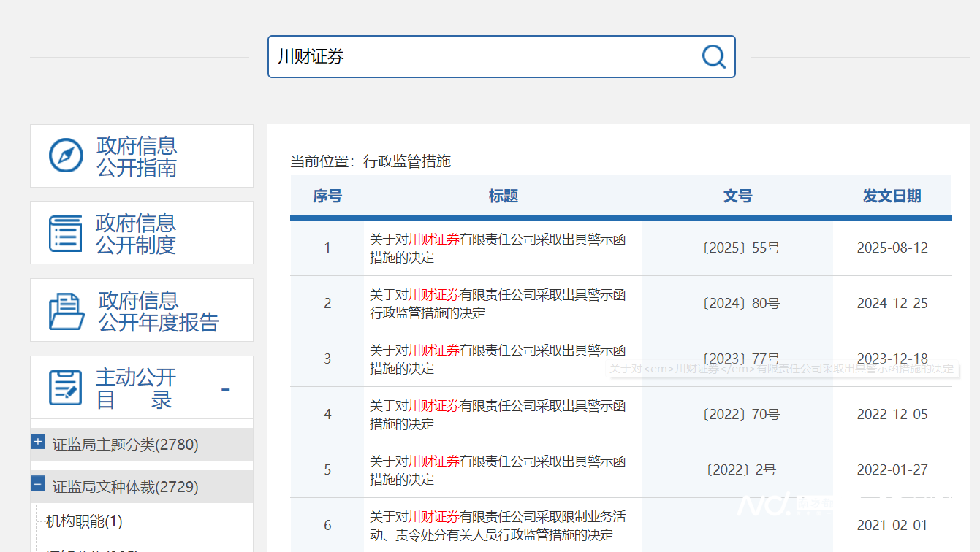
Task: Click the folder icon for 政府信息公开年度报告
Action: (x=67, y=311)
